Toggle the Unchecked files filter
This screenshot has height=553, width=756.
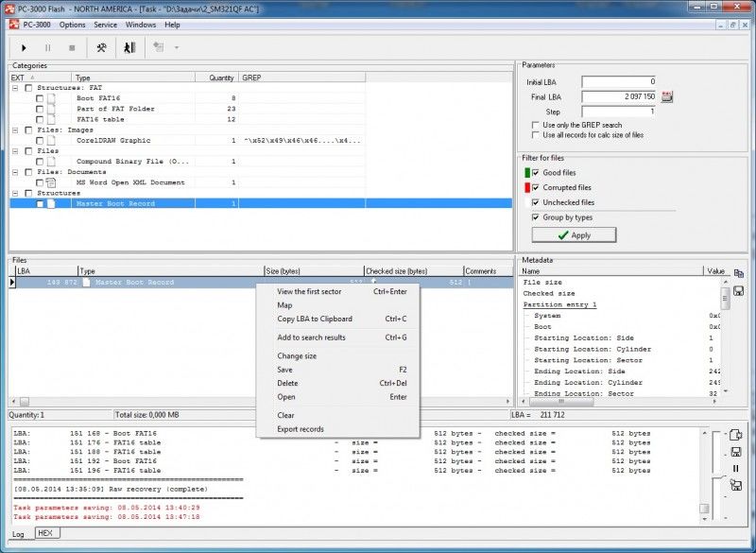click(535, 202)
